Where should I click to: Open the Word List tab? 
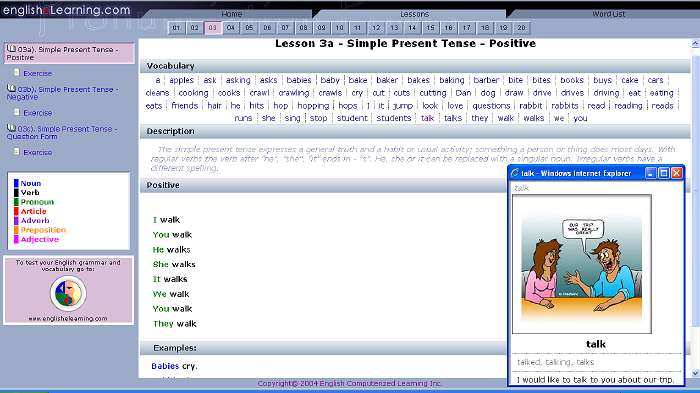[608, 14]
